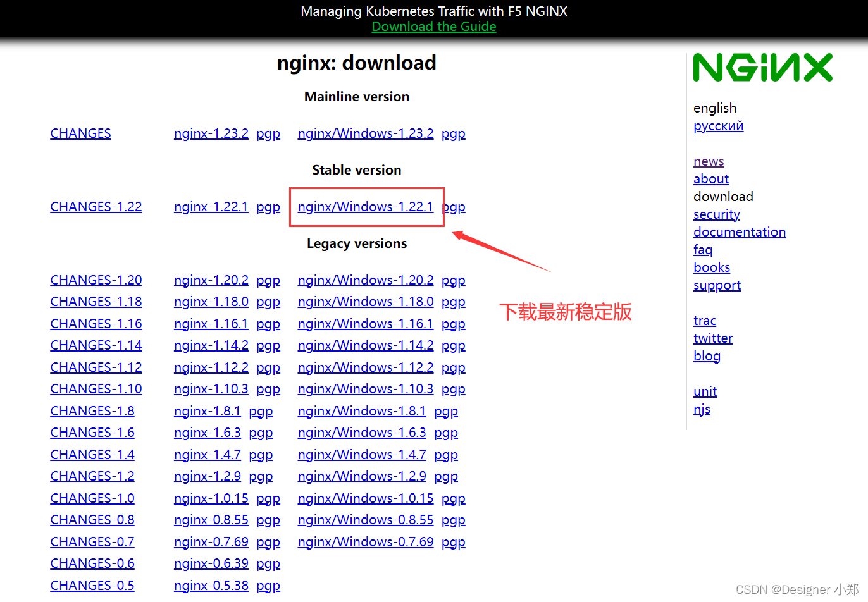Download nginx-1.8.1 source
The image size is (868, 602).
pyautogui.click(x=208, y=411)
